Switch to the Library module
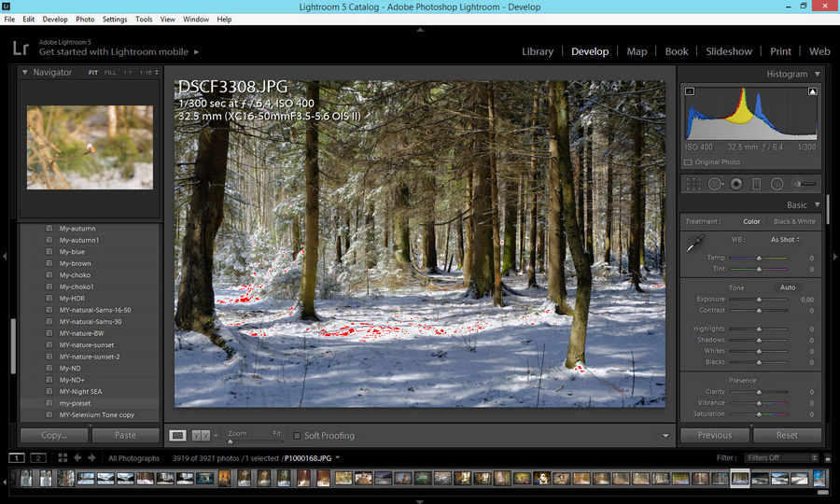The height and width of the screenshot is (504, 840). 538,51
